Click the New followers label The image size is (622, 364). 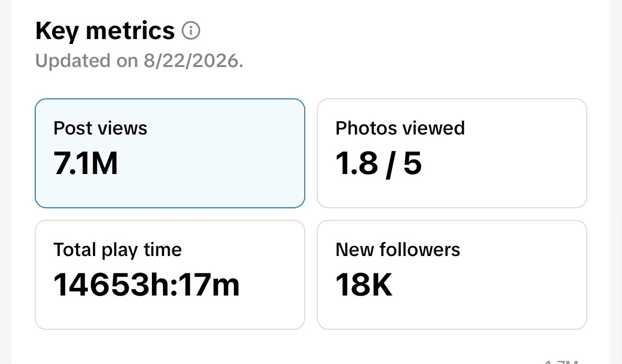tap(398, 250)
